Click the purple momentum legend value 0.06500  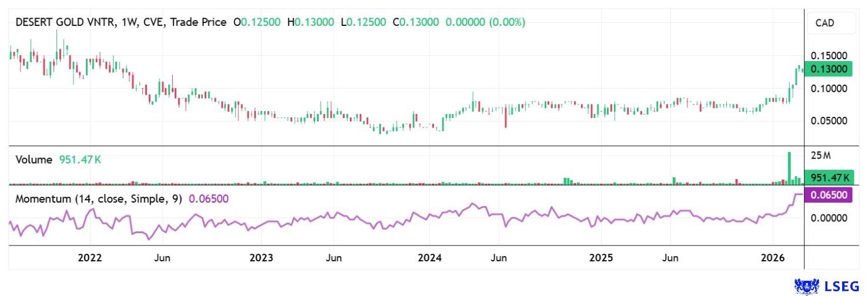208,199
